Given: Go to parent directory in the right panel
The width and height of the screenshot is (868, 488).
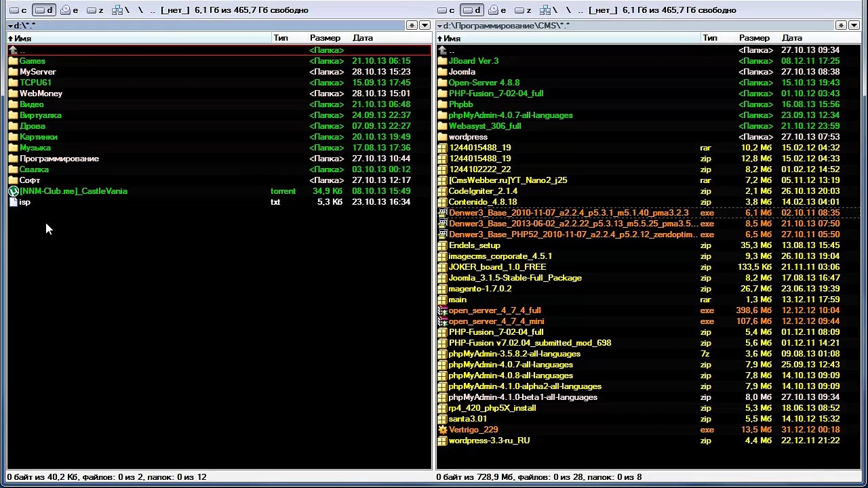Looking at the screenshot, I should (x=579, y=10).
